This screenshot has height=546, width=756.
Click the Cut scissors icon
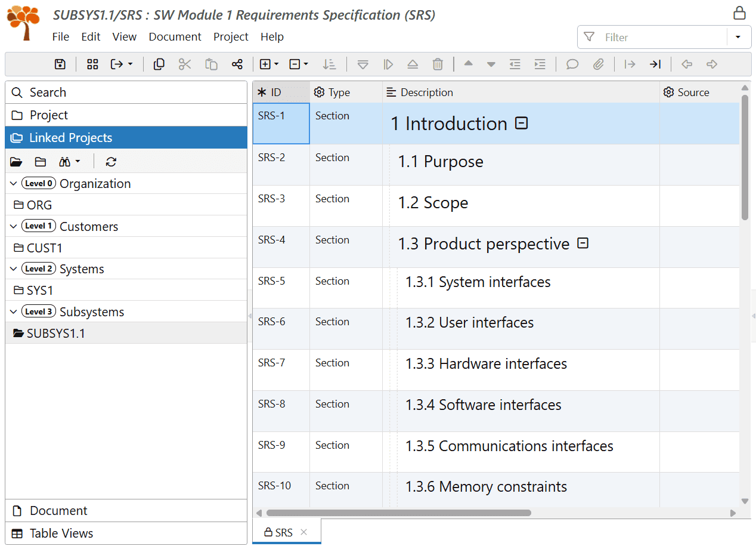click(x=185, y=64)
